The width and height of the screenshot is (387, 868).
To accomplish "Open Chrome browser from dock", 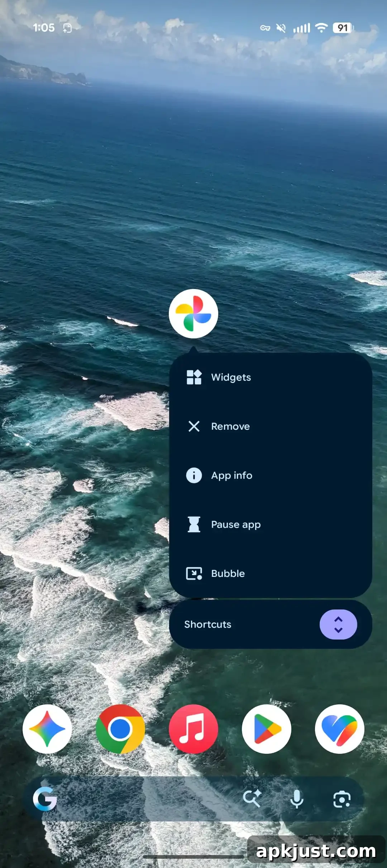I will coord(120,729).
